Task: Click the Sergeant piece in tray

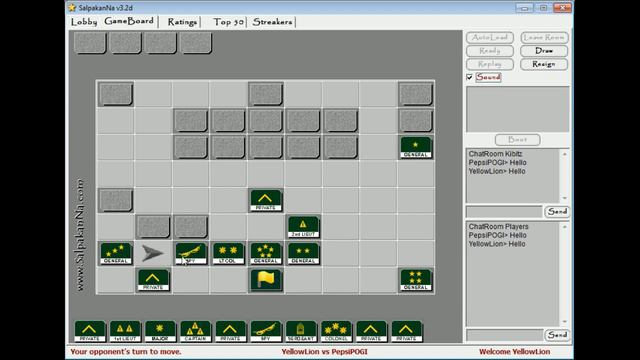Action: [x=301, y=331]
